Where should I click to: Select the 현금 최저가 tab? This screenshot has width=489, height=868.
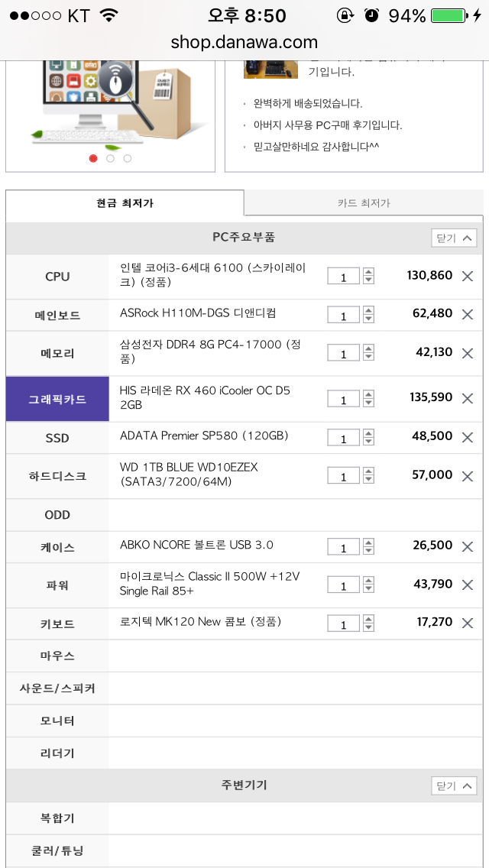[x=125, y=203]
